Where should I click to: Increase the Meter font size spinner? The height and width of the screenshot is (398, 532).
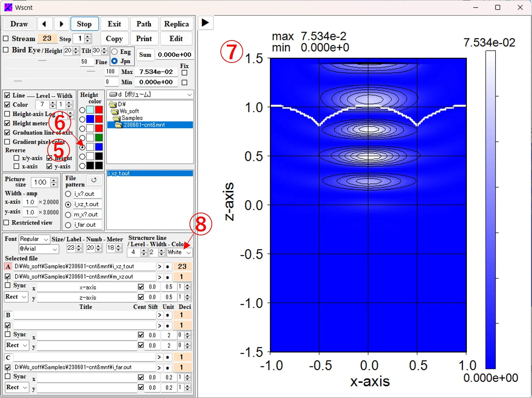119,246
